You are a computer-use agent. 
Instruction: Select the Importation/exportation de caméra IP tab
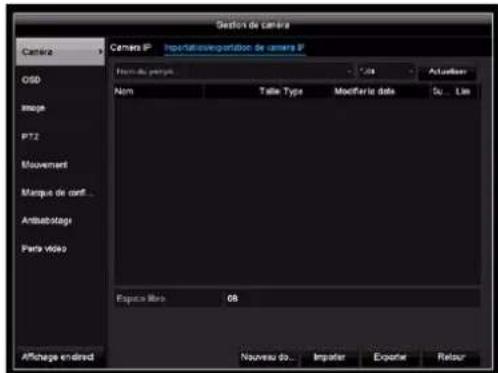pos(234,48)
